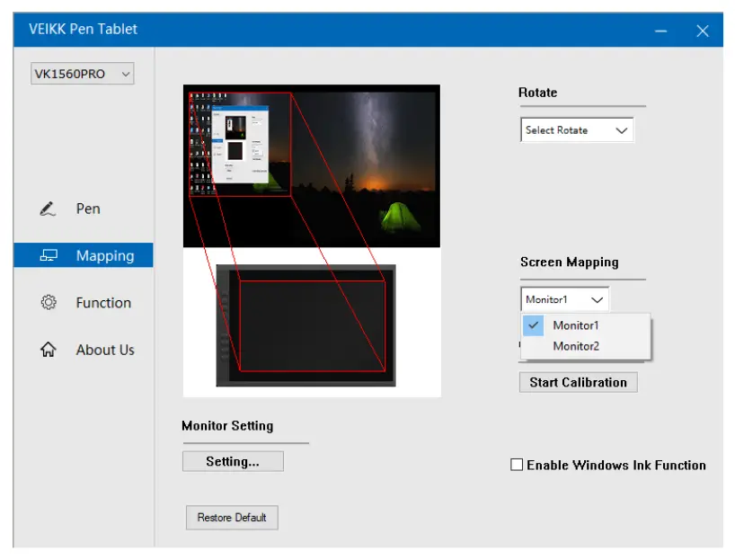Open Monitor Setting with Setting... button
This screenshot has height=560, width=735.
(233, 461)
